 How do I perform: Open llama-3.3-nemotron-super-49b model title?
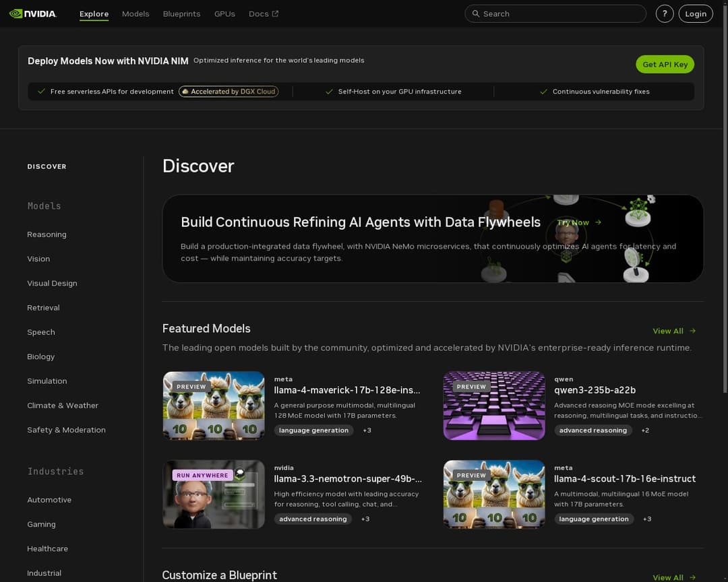click(348, 479)
